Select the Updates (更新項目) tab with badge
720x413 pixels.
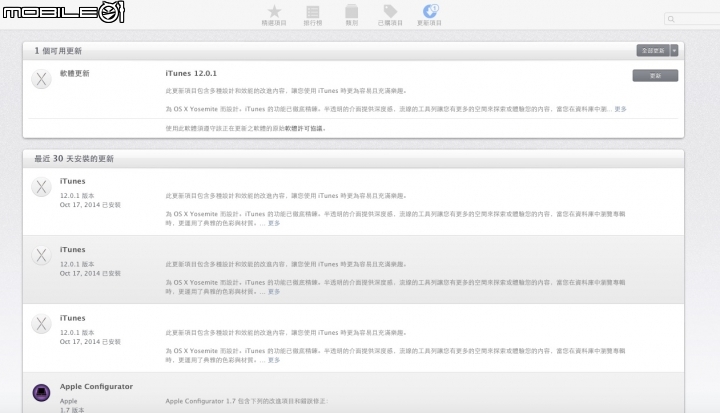(x=429, y=15)
